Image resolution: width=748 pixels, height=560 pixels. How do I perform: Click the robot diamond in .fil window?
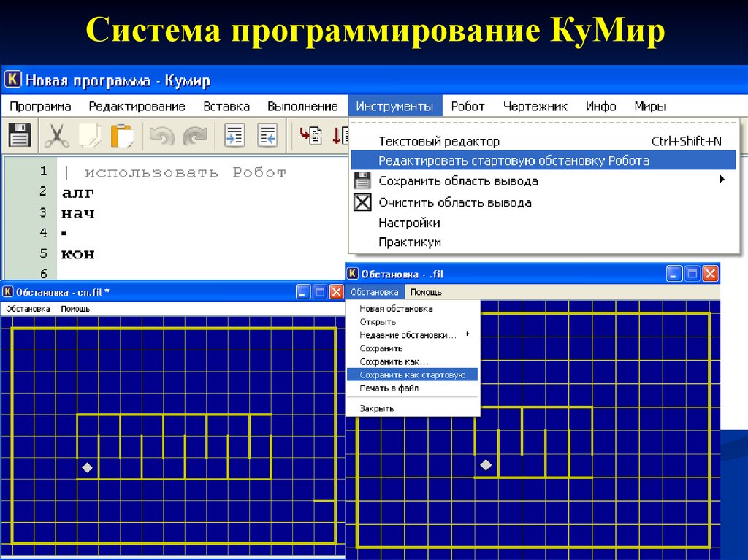pos(486,464)
